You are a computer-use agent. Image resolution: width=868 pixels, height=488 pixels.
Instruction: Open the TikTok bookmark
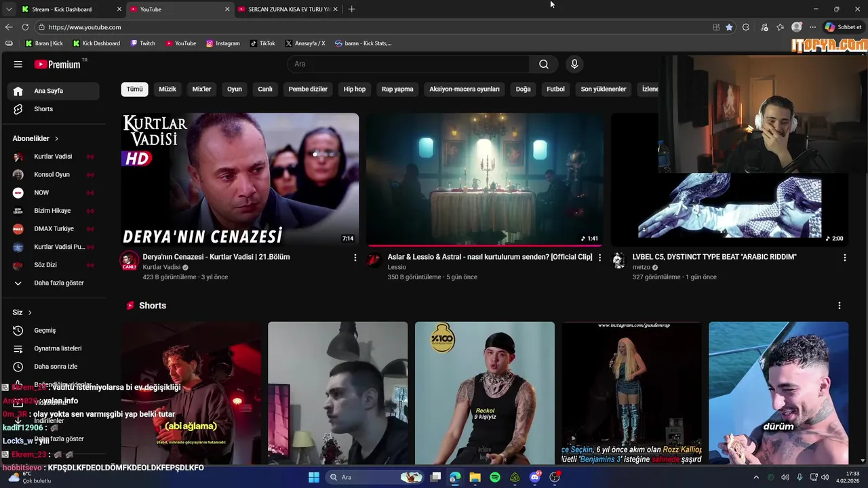click(262, 43)
